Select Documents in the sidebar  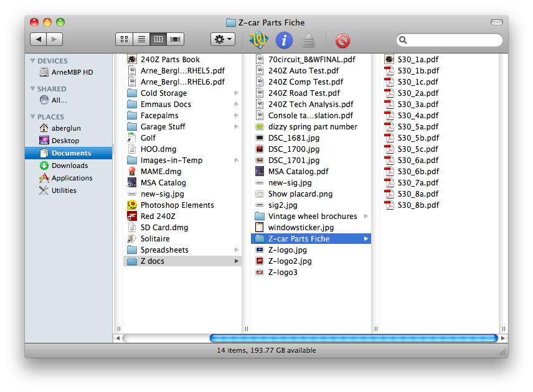[68, 153]
